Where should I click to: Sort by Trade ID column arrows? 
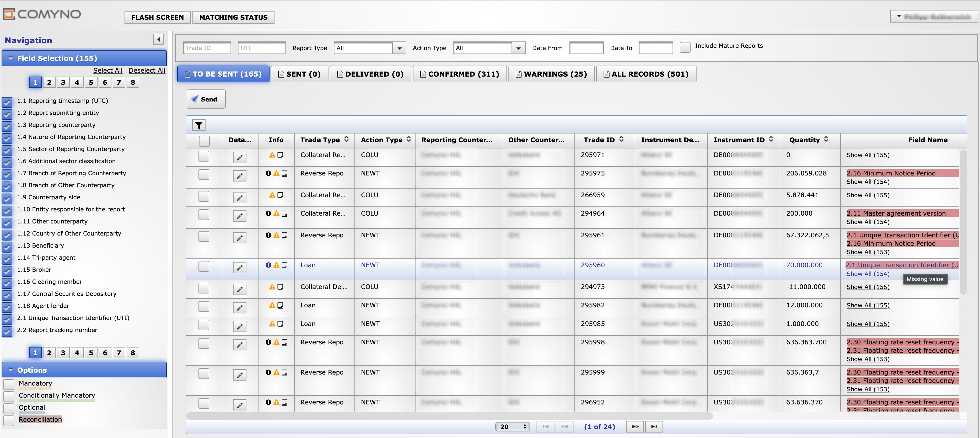point(621,139)
